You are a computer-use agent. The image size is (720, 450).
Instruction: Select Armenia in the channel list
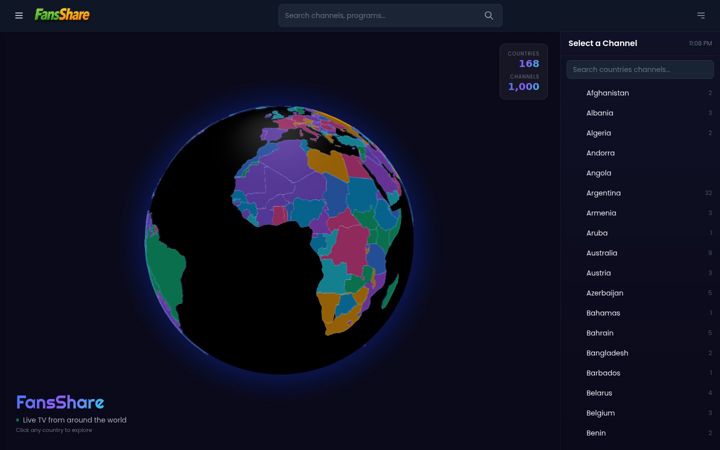pyautogui.click(x=640, y=213)
